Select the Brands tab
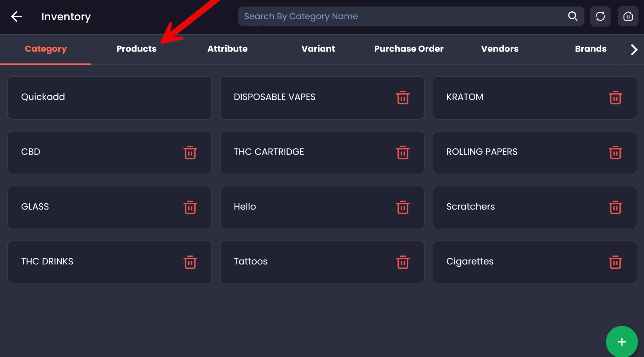The width and height of the screenshot is (644, 357). [x=590, y=49]
